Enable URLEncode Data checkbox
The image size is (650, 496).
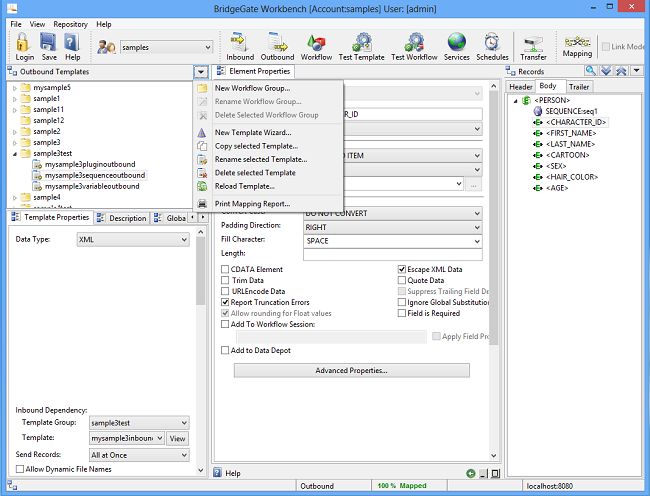click(225, 291)
